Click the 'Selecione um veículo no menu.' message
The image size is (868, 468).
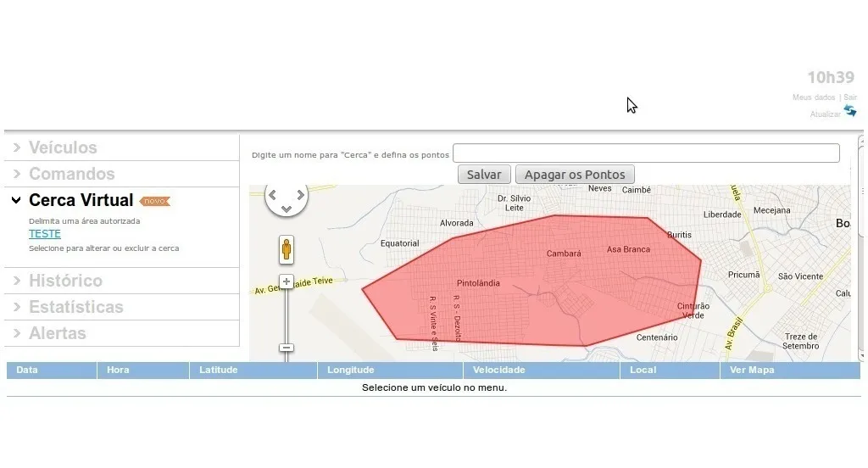[x=434, y=387]
